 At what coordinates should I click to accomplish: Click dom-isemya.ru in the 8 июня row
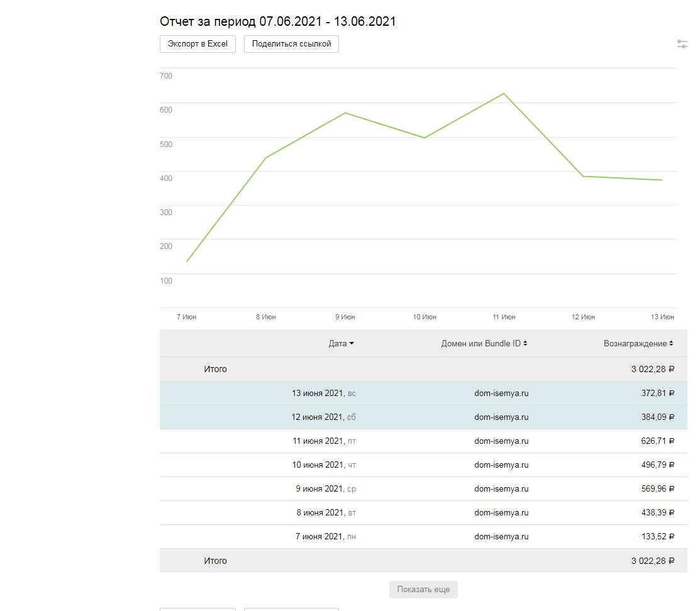pos(501,513)
